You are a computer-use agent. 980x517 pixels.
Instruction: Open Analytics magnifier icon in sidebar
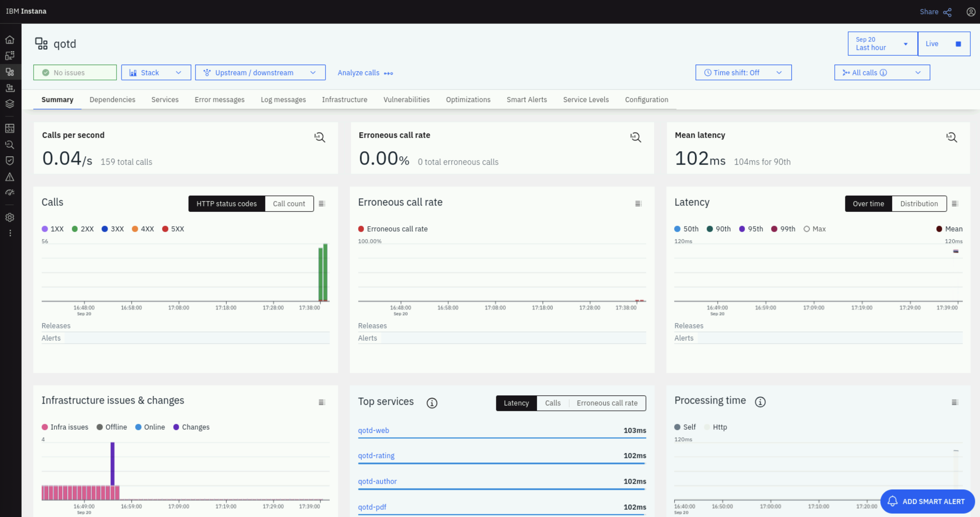click(10, 144)
